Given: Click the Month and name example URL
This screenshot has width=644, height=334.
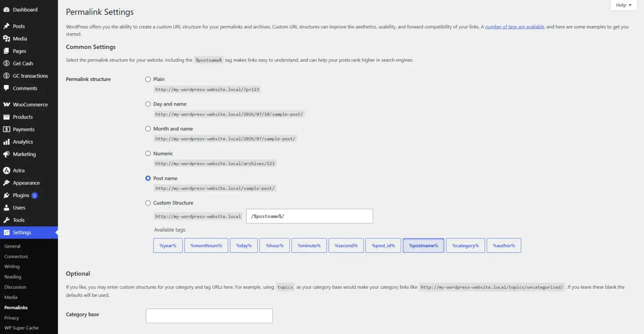Looking at the screenshot, I should pos(225,139).
